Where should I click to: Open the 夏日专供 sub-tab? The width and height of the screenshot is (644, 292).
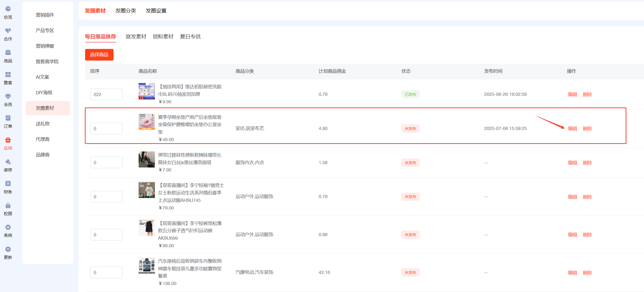point(190,36)
